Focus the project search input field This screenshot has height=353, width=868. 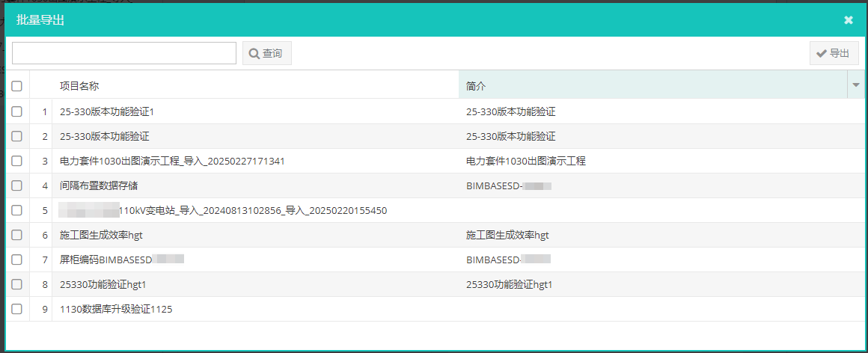tap(124, 53)
